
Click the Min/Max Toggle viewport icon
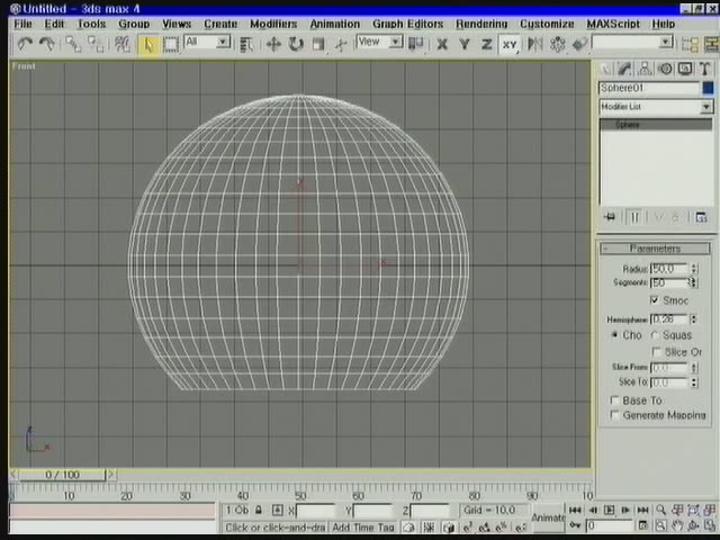coord(710,526)
